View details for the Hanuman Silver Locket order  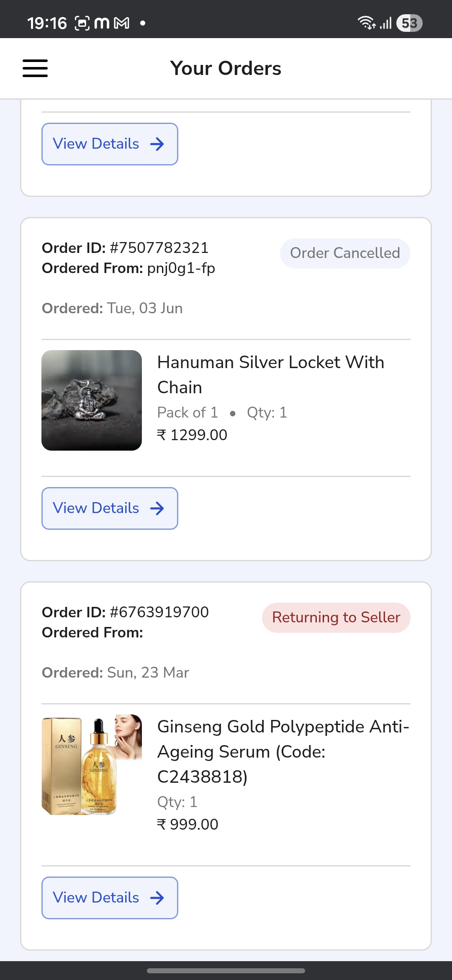coord(110,508)
